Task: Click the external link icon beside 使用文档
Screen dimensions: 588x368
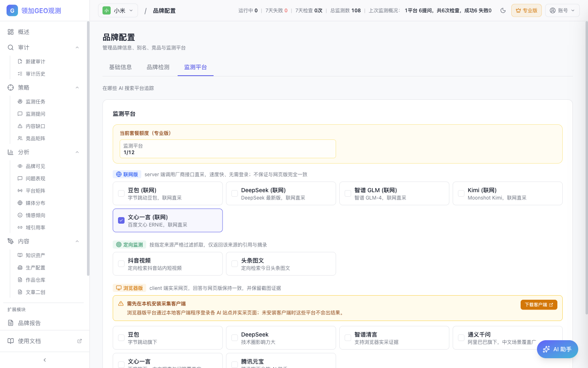Action: coord(80,341)
